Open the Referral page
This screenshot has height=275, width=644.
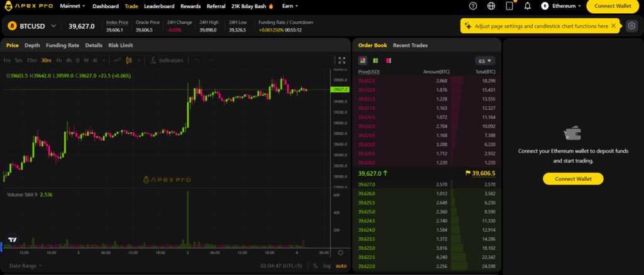click(216, 6)
